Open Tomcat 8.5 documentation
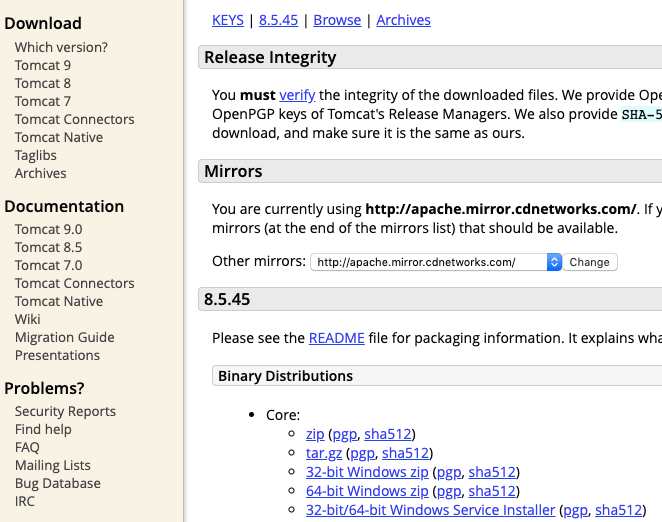Viewport: 662px width, 522px height. click(x=49, y=247)
